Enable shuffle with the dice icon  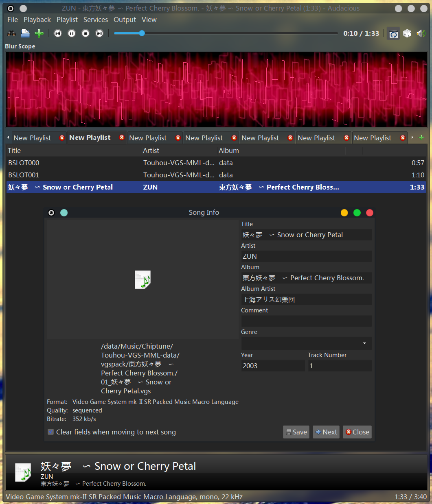point(407,33)
